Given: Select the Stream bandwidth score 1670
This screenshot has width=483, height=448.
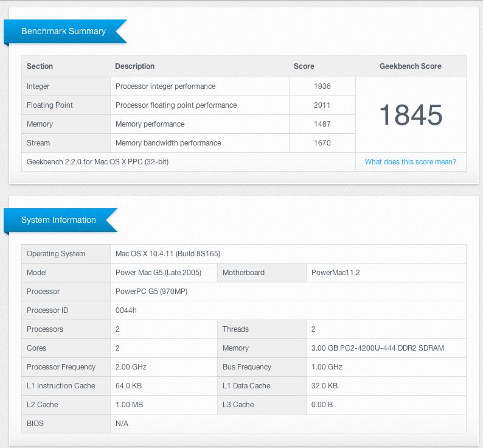Looking at the screenshot, I should point(322,143).
